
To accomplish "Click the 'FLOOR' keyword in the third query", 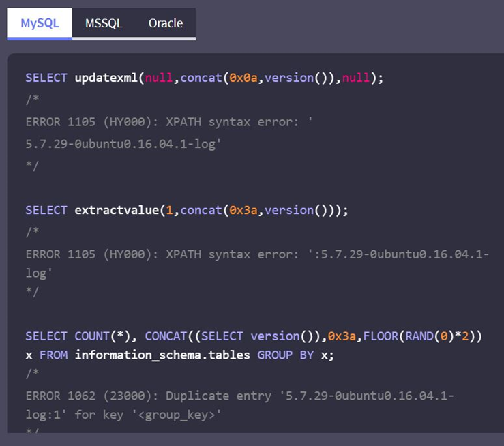I will click(x=381, y=336).
